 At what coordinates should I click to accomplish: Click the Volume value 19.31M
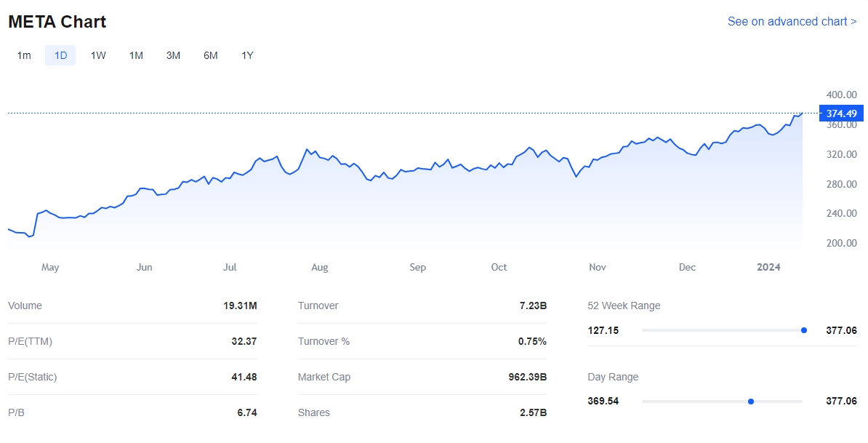tap(240, 306)
